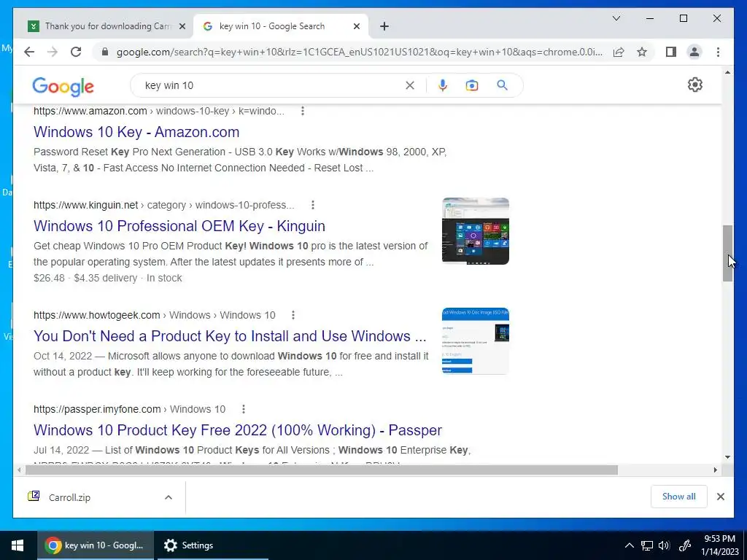Viewport: 747px width, 560px height.
Task: Click into the key win 10 search field
Action: pyautogui.click(x=271, y=85)
